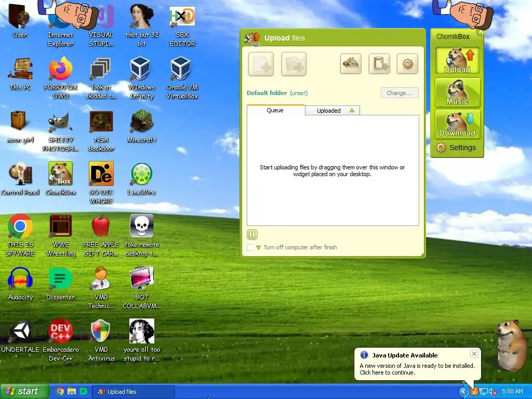Viewport: 532px width, 399px height.
Task: Open the green Dissenter quick launch icon
Action: [x=83, y=392]
